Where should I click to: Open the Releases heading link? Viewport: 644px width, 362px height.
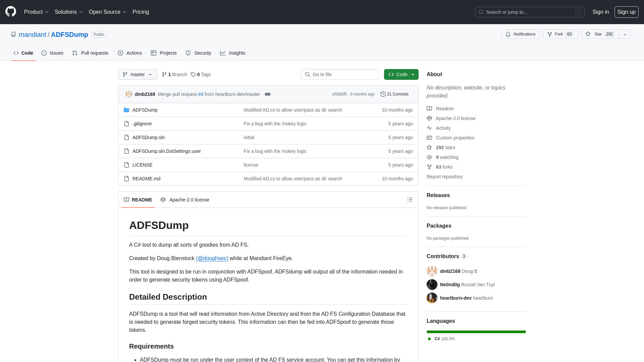(x=438, y=195)
